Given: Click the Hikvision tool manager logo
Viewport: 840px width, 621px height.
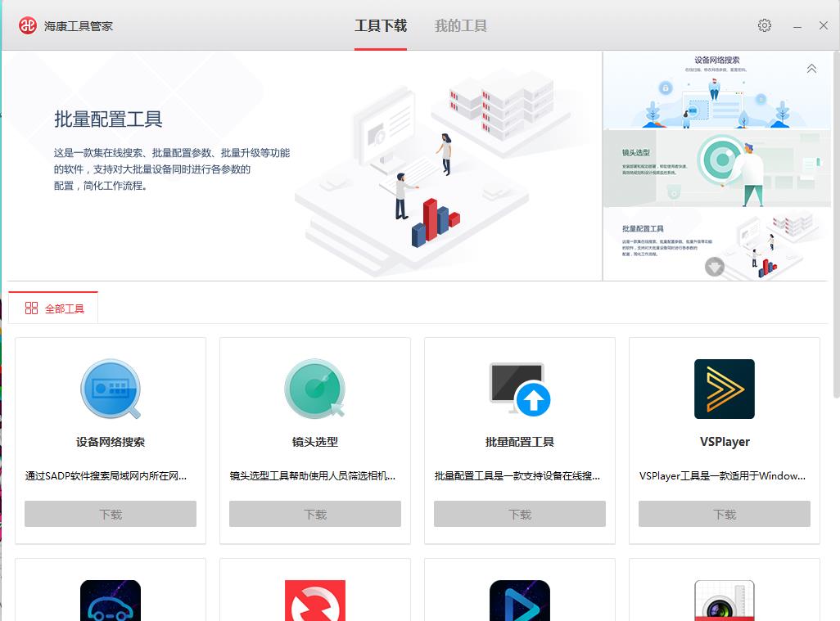Looking at the screenshot, I should click(28, 25).
